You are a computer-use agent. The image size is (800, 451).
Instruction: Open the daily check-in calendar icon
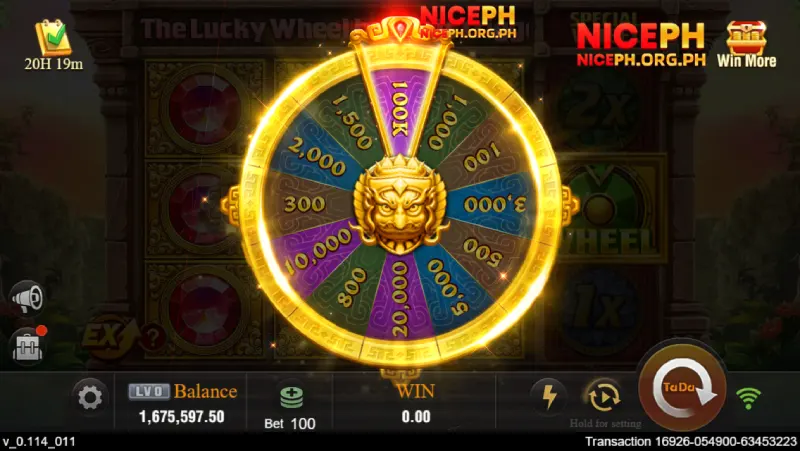[54, 38]
